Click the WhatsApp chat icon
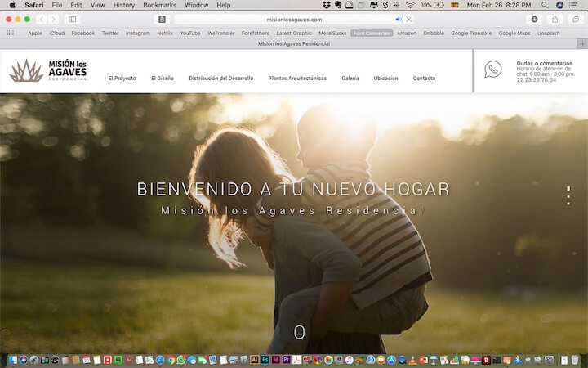This screenshot has width=588, height=368. [493, 70]
